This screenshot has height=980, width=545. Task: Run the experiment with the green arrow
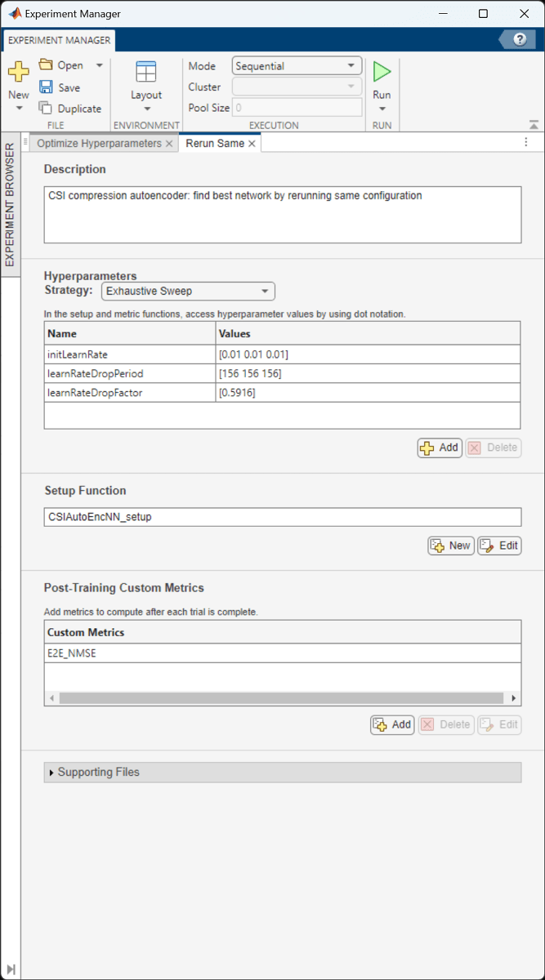pos(382,73)
